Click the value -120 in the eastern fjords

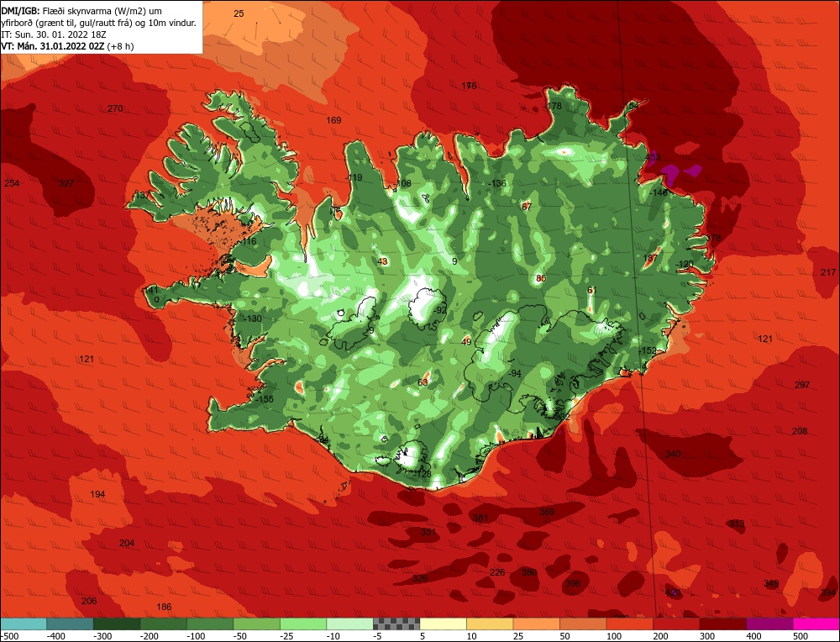685,264
